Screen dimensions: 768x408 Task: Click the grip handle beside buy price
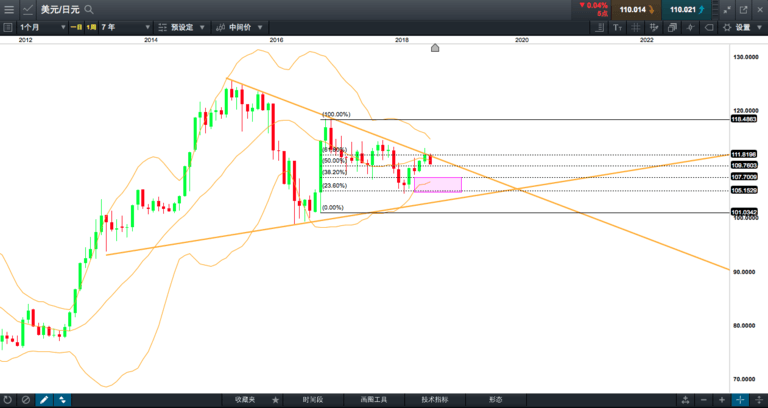(715, 9)
